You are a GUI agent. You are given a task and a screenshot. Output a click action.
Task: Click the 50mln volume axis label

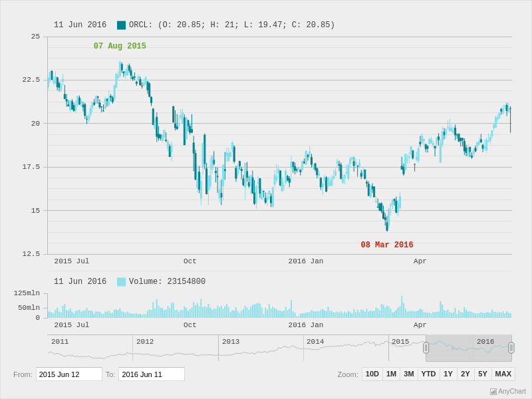29,308
